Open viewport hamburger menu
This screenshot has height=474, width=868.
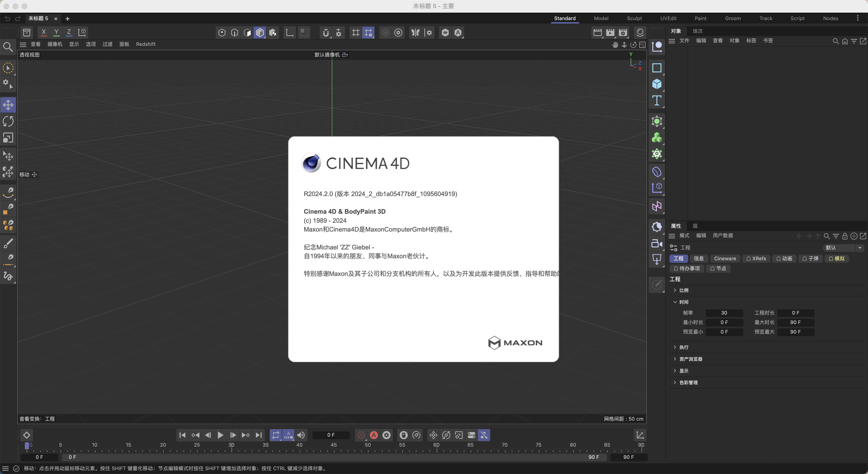click(23, 44)
